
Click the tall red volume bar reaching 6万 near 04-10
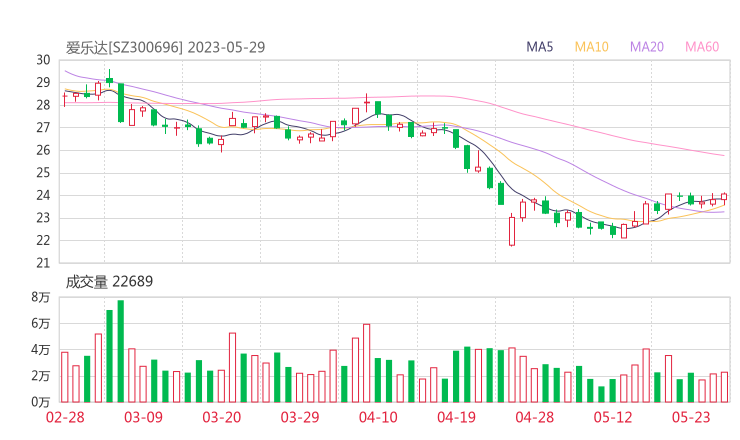coord(367,363)
